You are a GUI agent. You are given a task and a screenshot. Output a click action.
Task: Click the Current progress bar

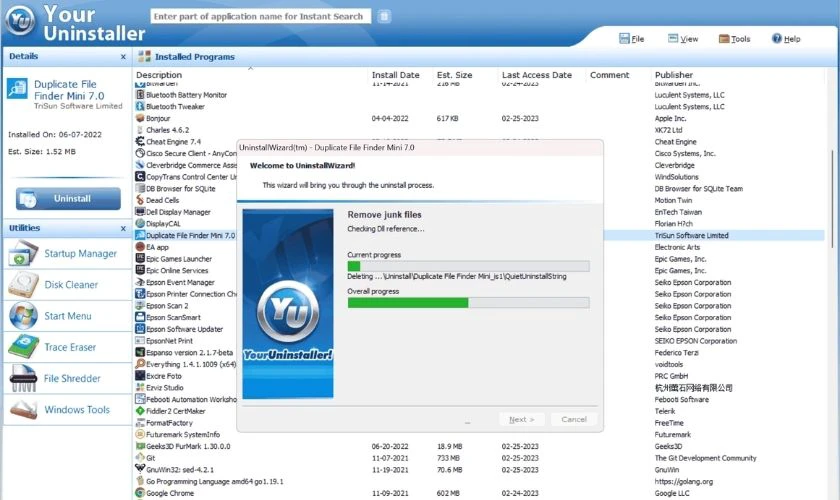[x=468, y=266]
